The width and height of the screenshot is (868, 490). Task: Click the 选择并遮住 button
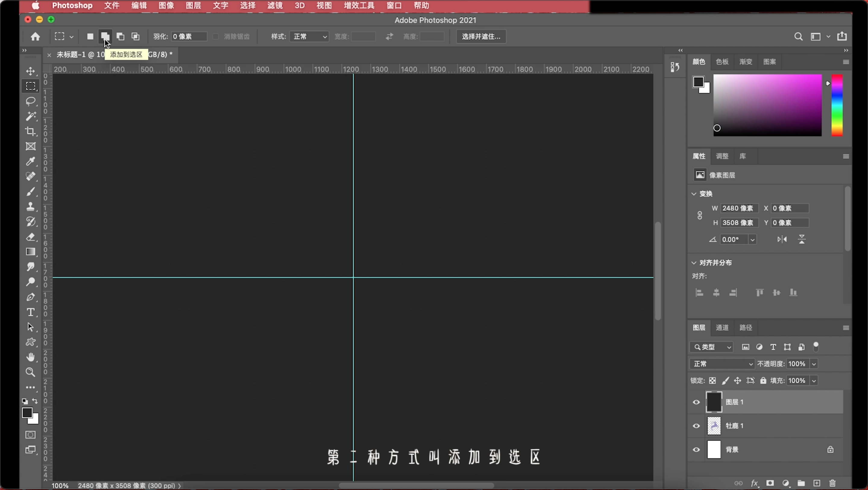[x=481, y=36]
